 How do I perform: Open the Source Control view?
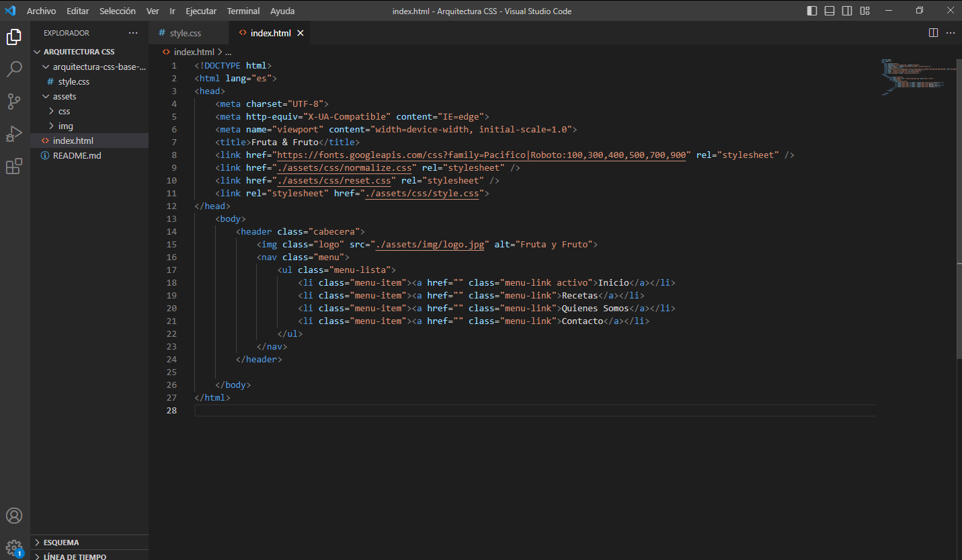coord(14,102)
